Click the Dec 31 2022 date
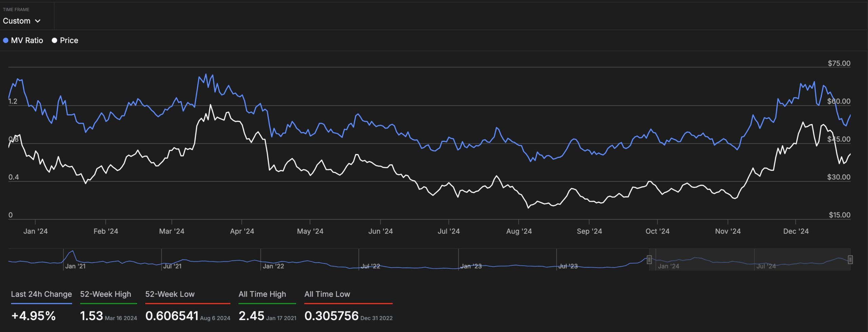Viewport: 868px width, 332px height. [x=376, y=318]
